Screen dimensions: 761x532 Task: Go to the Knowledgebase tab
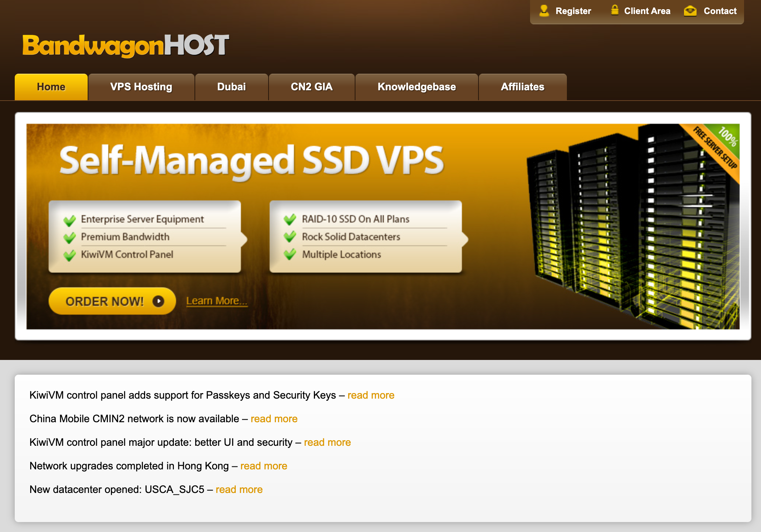point(417,87)
